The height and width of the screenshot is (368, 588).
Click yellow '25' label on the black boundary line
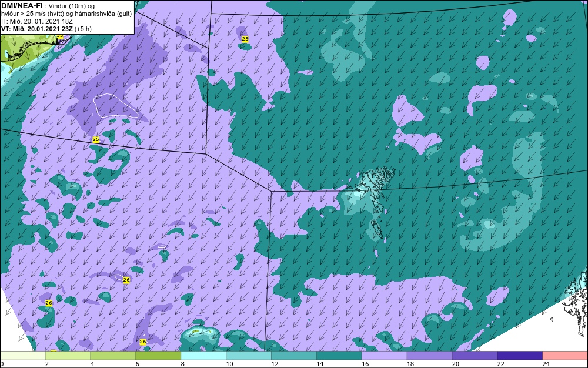coord(96,139)
